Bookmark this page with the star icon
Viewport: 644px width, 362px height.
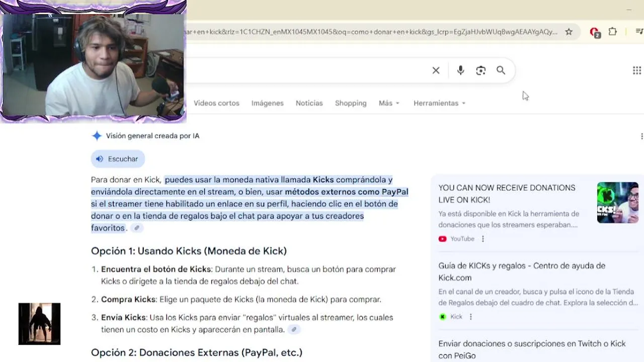569,32
